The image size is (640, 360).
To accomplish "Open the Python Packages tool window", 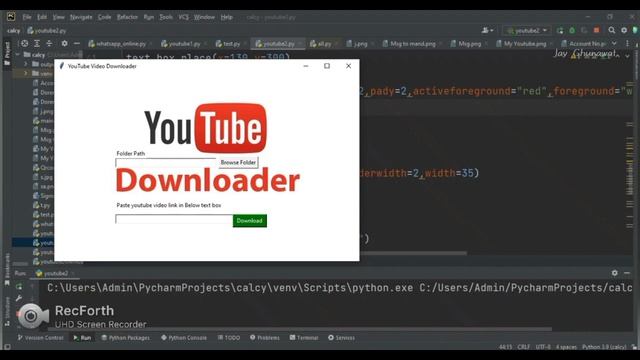I will (126, 338).
